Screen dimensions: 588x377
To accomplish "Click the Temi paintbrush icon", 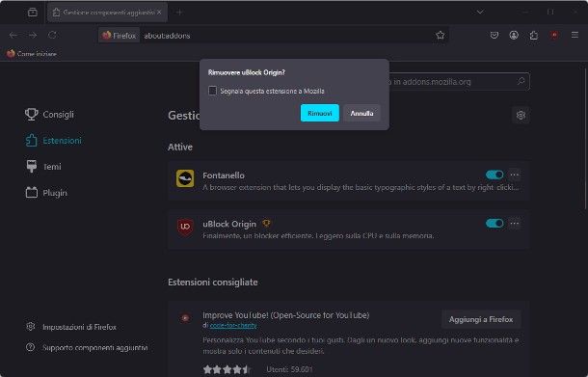I will [x=32, y=166].
